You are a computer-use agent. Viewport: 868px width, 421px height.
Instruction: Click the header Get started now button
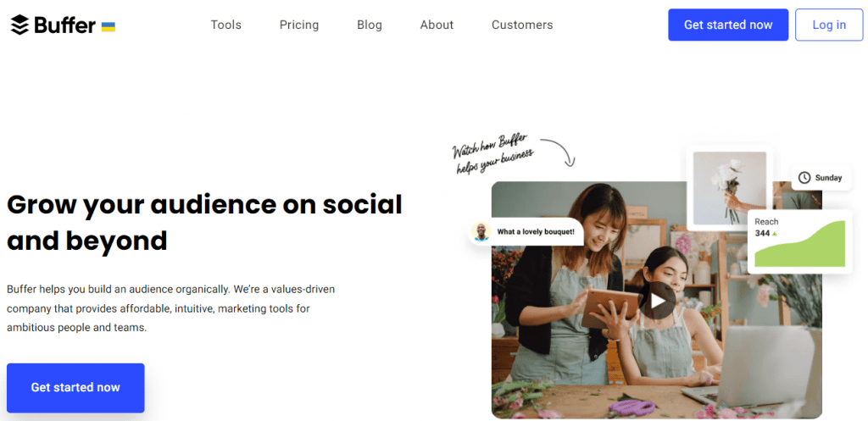pyautogui.click(x=728, y=25)
